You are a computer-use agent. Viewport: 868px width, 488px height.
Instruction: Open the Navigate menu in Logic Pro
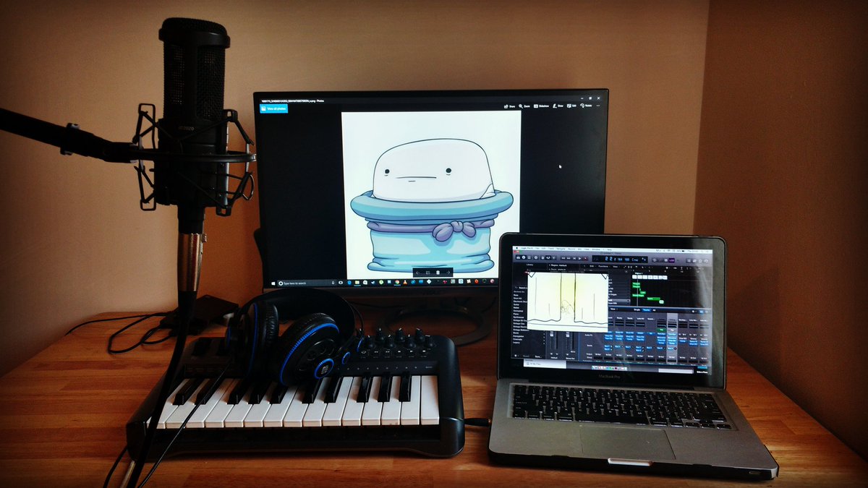coord(561,249)
